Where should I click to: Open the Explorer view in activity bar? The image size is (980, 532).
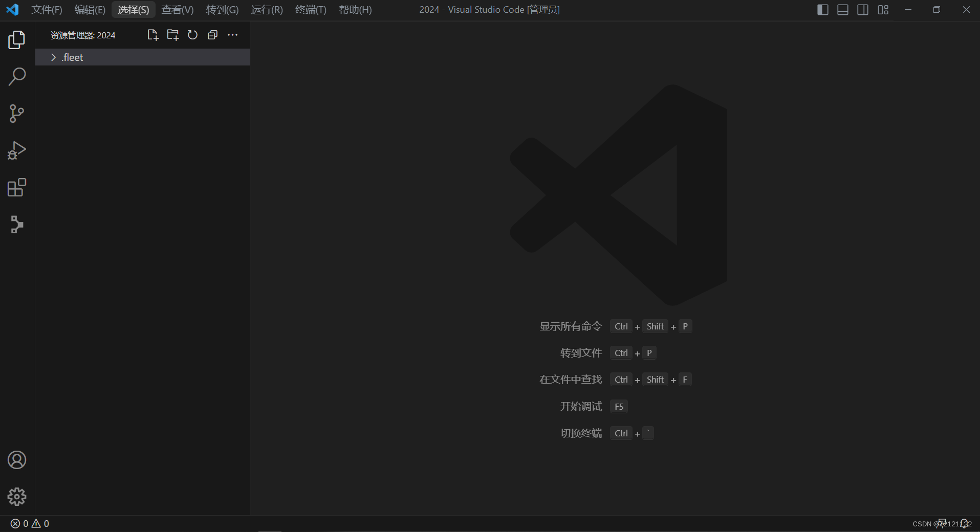point(17,39)
